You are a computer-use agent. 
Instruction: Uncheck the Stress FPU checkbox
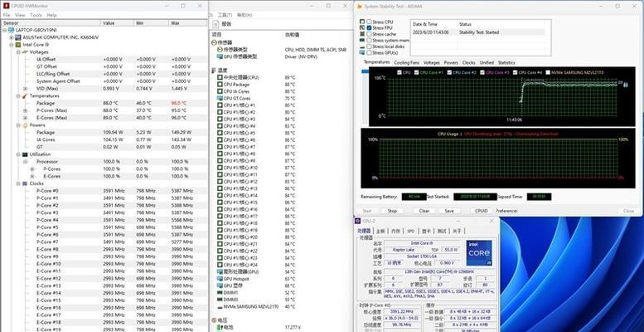369,27
